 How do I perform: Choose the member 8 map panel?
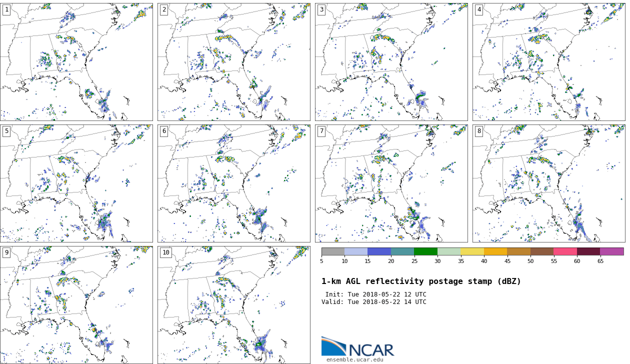(548, 183)
